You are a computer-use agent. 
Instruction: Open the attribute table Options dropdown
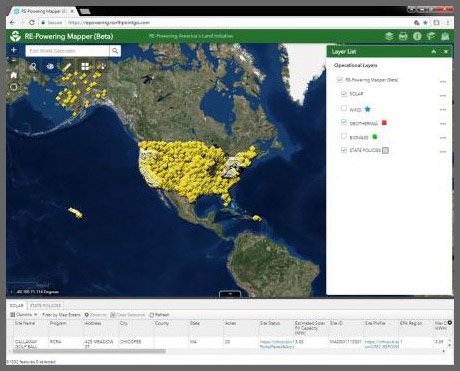point(23,315)
